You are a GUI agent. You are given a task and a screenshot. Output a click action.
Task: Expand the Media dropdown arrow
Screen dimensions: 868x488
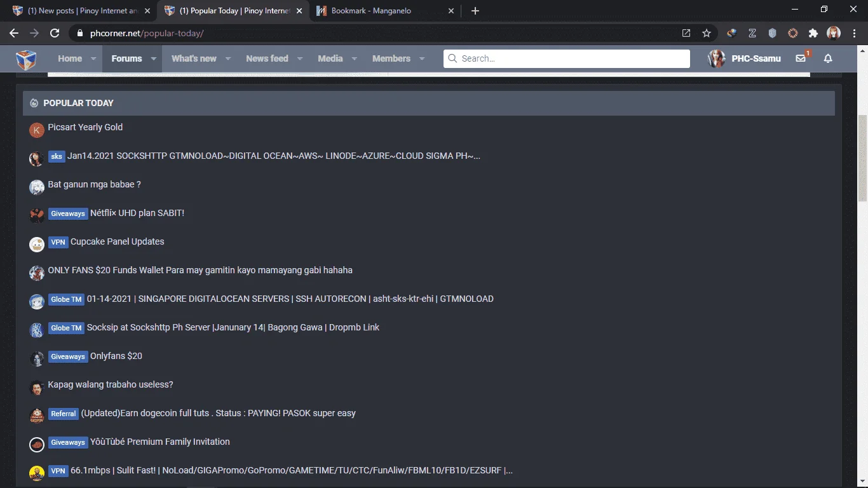[x=354, y=58]
